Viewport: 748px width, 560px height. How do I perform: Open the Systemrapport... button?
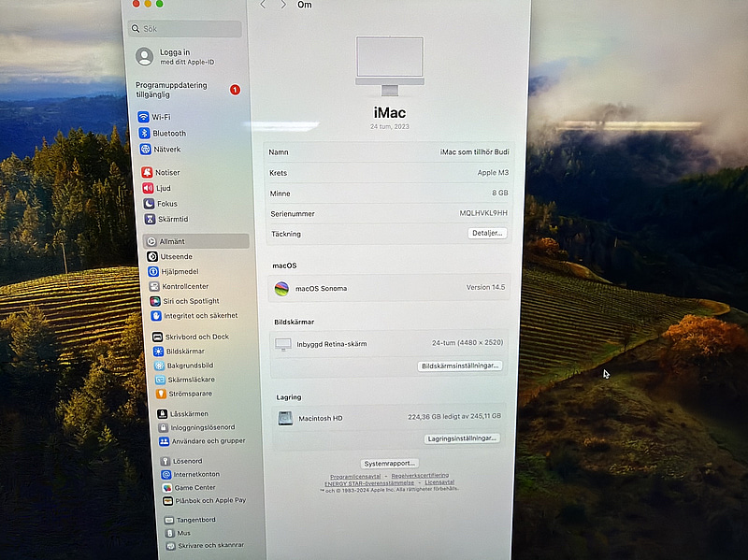(389, 464)
